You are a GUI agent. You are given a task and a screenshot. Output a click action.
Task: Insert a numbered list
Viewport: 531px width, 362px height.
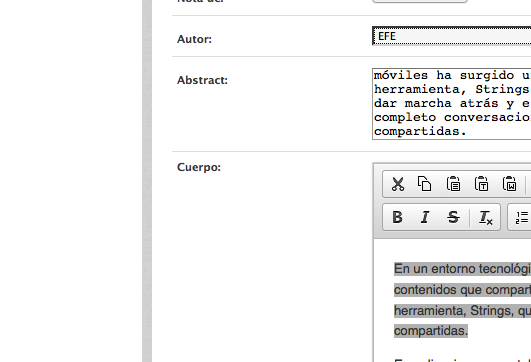(x=522, y=217)
